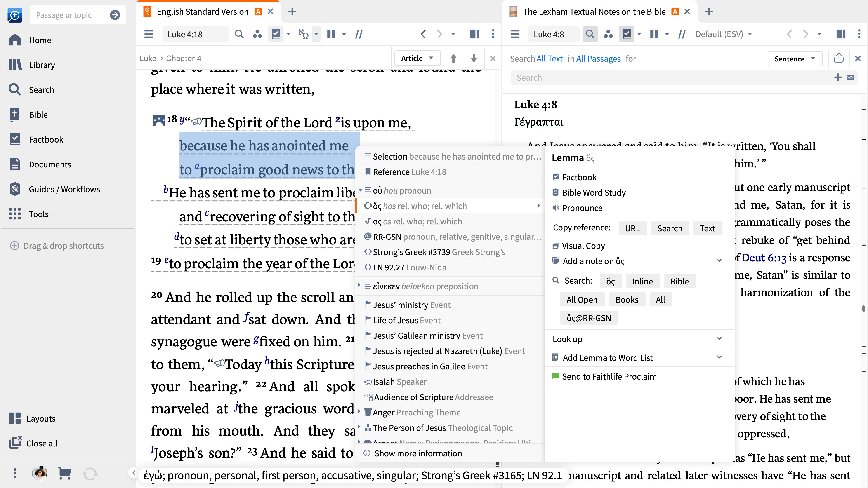Toggle parallel slashes view in ESV toolbar

pos(359,34)
